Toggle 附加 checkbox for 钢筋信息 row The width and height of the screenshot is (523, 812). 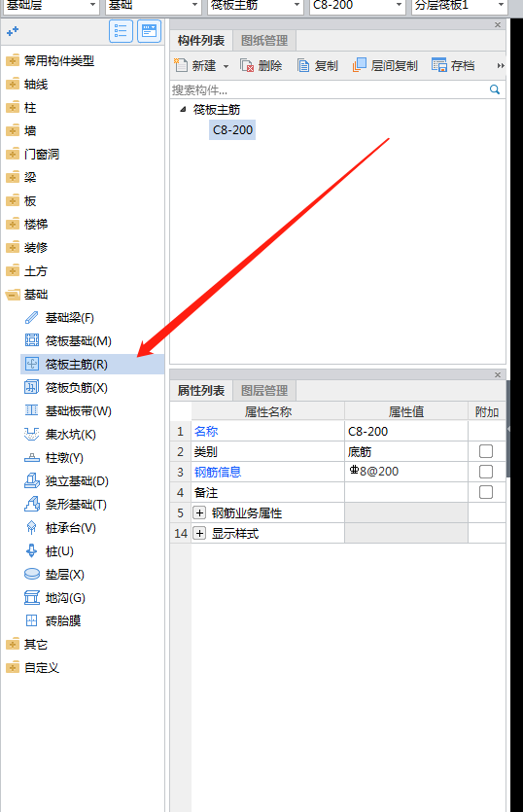point(486,472)
